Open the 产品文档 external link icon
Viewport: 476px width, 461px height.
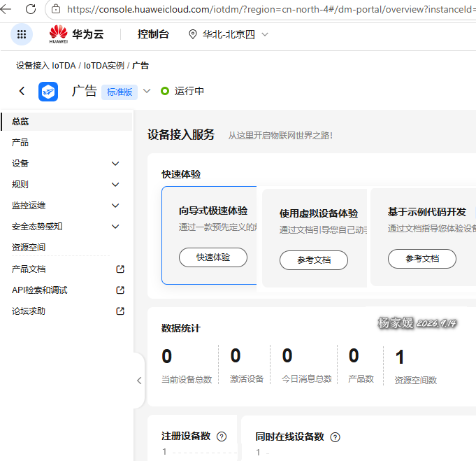(x=120, y=269)
